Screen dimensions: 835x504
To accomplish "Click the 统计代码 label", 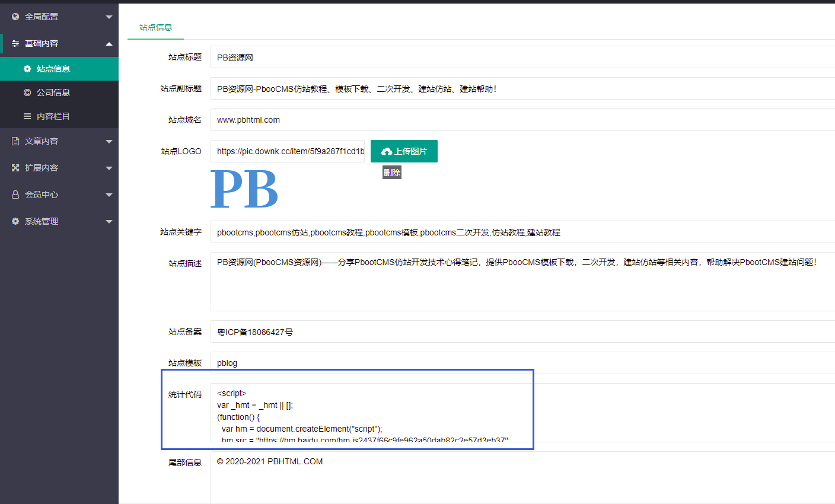I will tap(185, 394).
